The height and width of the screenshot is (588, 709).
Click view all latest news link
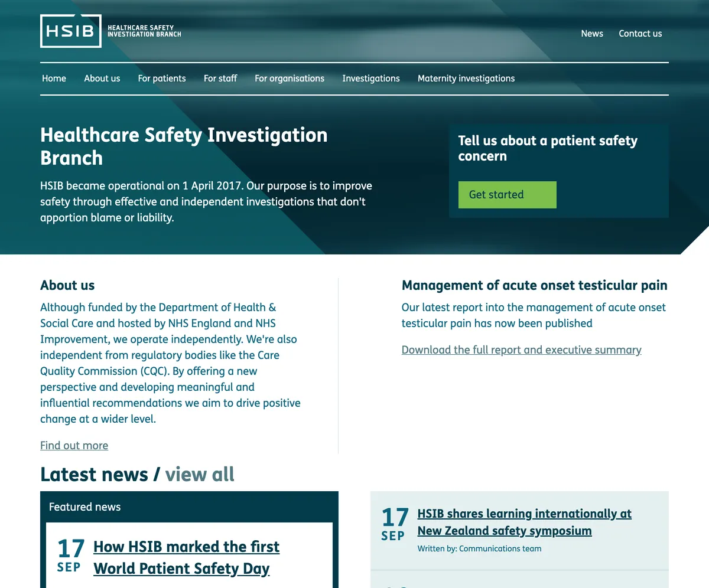[200, 475]
